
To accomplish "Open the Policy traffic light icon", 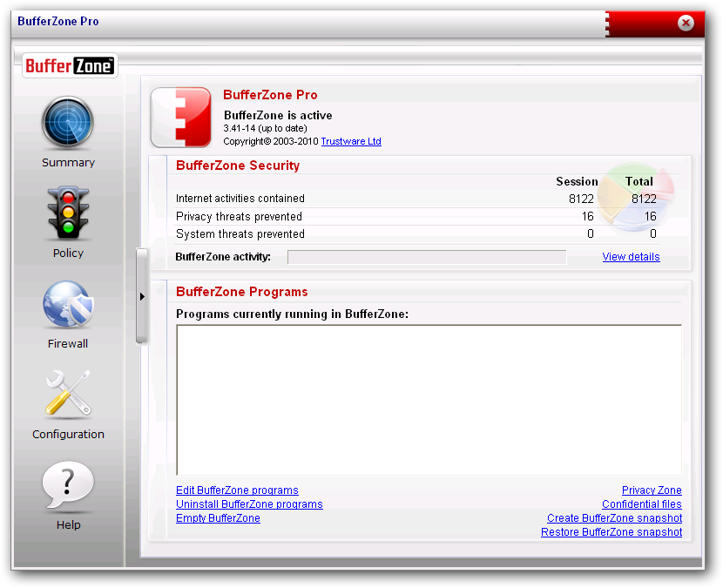I will click(68, 213).
